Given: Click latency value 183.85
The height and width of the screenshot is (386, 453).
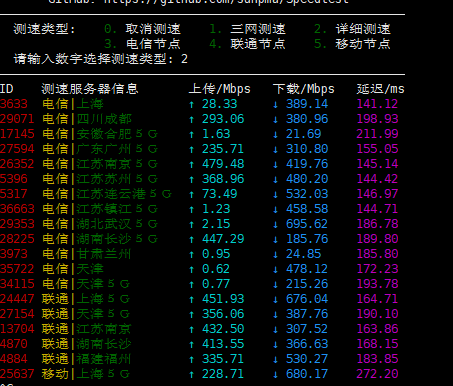Looking at the screenshot, I should 377,359.
